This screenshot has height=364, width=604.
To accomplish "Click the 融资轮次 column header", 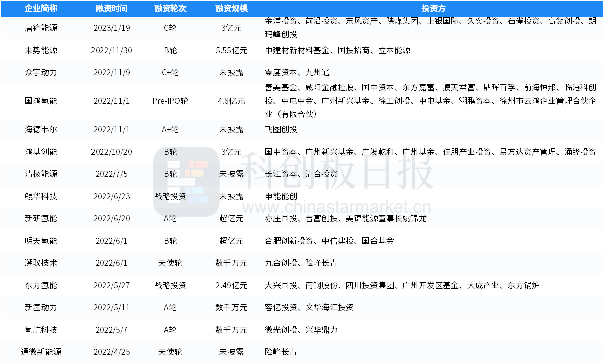I will 170,9.
